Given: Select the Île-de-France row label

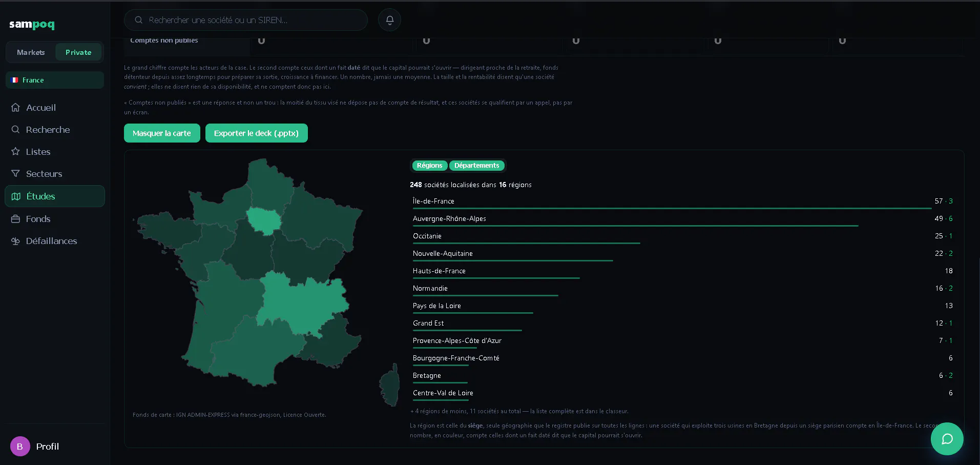Looking at the screenshot, I should (433, 201).
